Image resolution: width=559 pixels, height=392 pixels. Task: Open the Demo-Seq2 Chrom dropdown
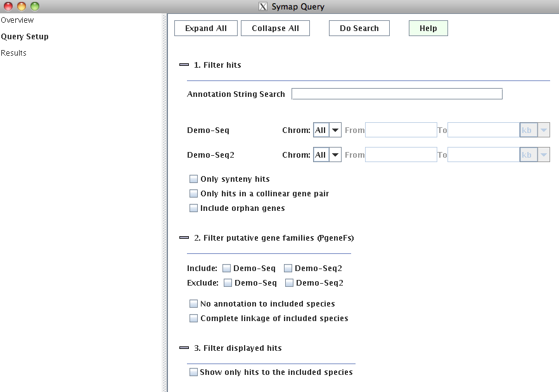tap(327, 155)
